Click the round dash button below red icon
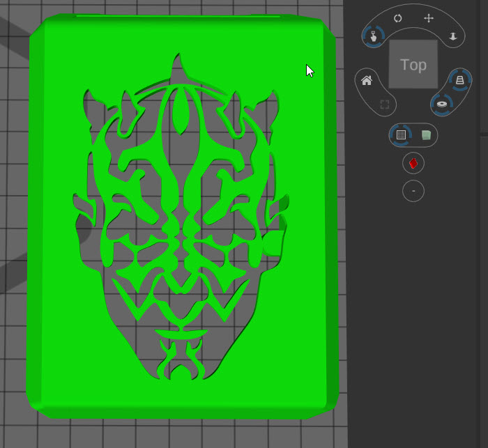This screenshot has width=488, height=448. click(413, 191)
